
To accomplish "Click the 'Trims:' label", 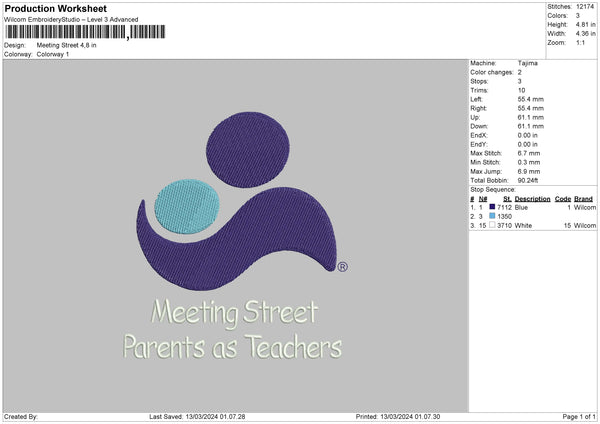I will pos(479,90).
